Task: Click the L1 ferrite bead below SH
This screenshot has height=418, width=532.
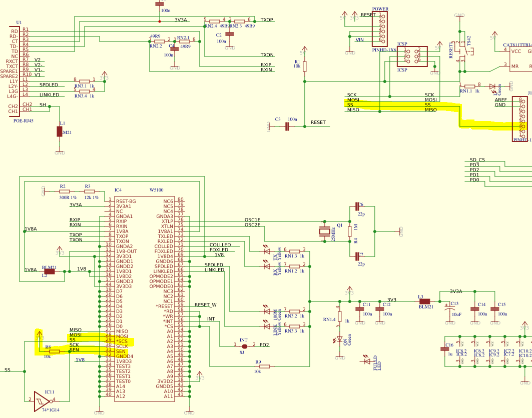Action: click(x=60, y=132)
